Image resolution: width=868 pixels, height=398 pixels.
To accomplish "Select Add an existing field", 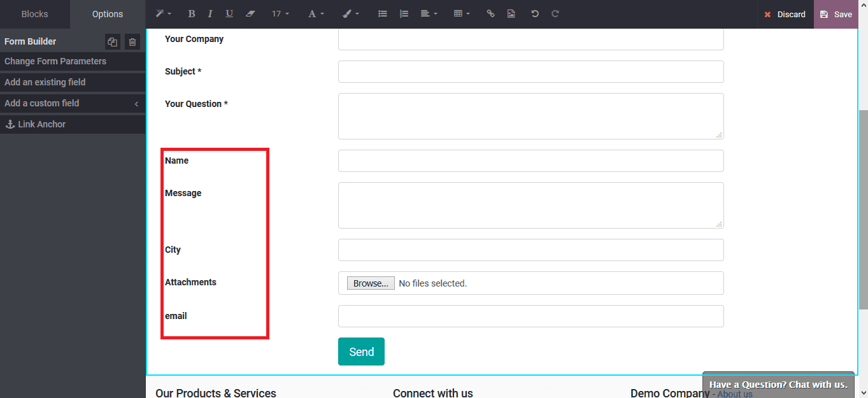I will tap(73, 83).
